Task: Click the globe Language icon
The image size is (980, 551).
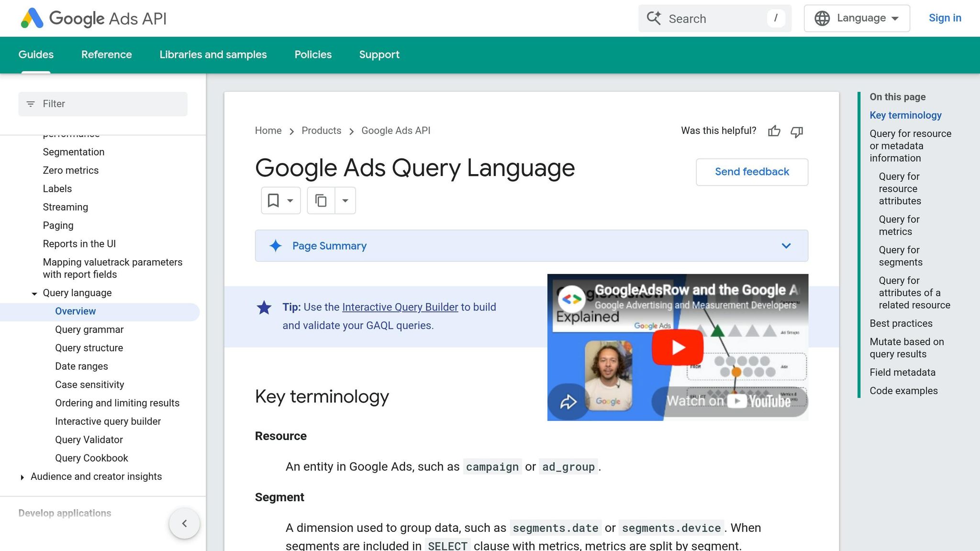Action: click(822, 18)
